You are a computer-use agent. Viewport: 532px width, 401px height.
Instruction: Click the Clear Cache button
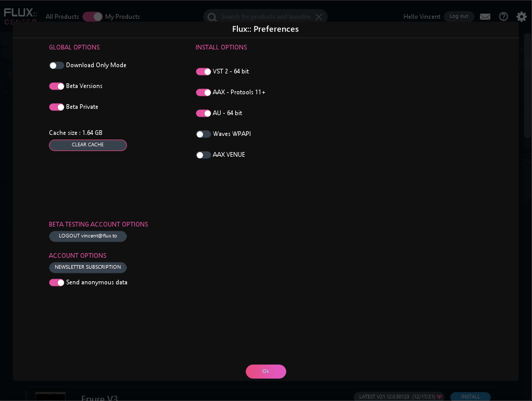pyautogui.click(x=88, y=145)
